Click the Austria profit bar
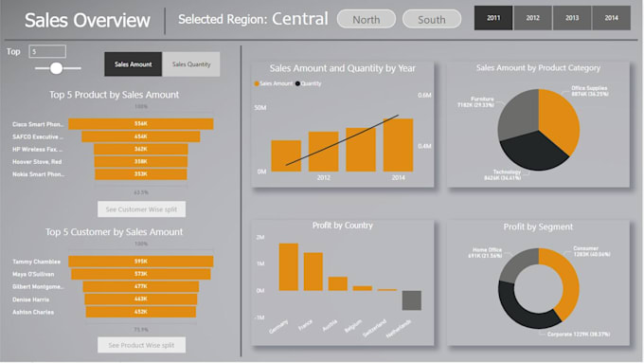The width and height of the screenshot is (644, 363). [337, 283]
